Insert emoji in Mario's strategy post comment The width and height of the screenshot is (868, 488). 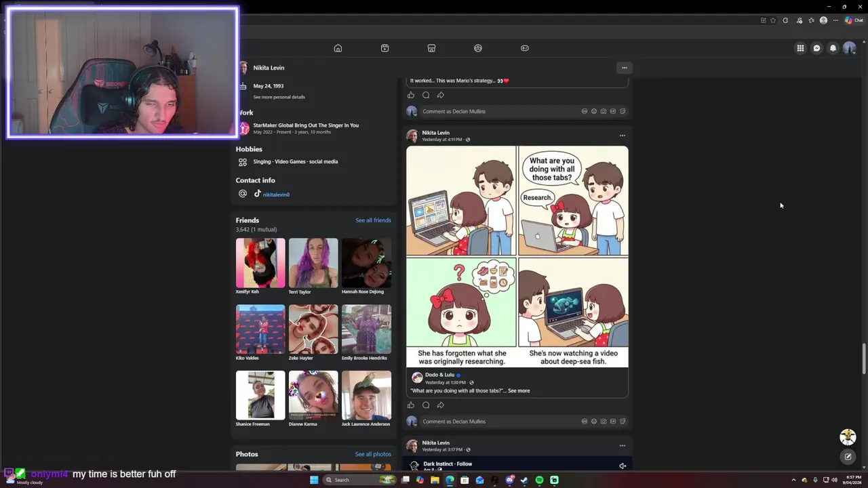594,111
